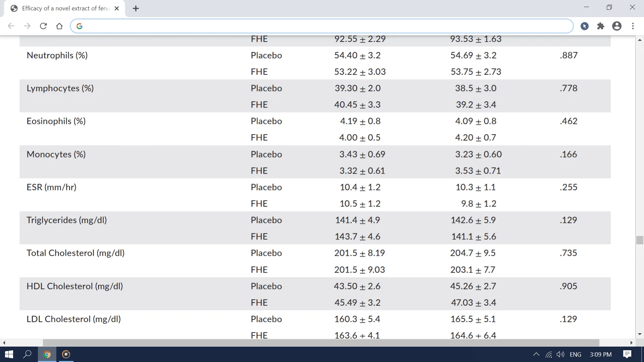Click the 10.3 ± 1.1 value

click(x=475, y=187)
